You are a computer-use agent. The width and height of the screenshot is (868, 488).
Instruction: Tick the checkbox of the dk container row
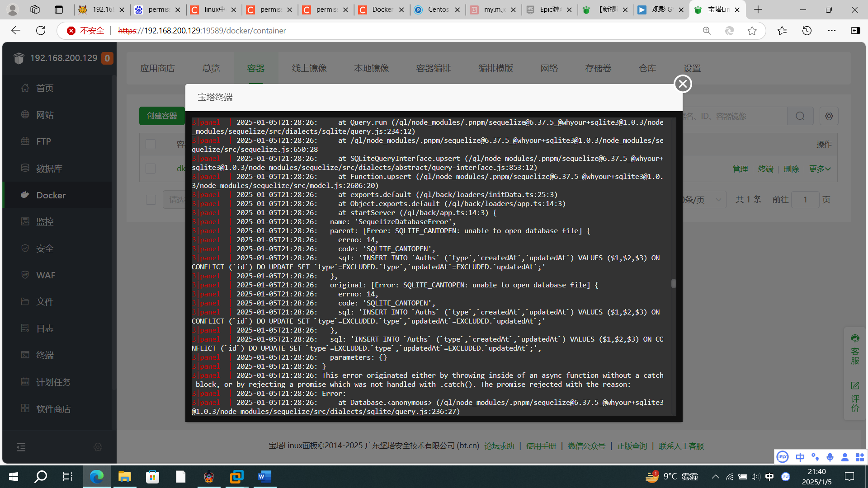pyautogui.click(x=151, y=169)
